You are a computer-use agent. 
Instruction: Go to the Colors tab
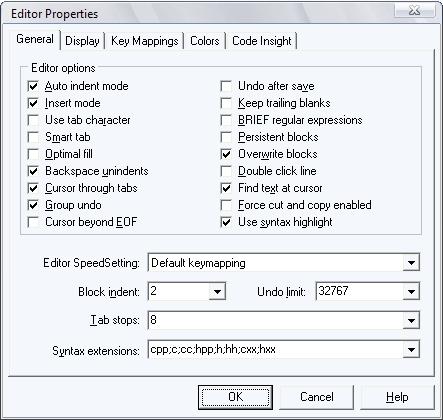pyautogui.click(x=205, y=41)
